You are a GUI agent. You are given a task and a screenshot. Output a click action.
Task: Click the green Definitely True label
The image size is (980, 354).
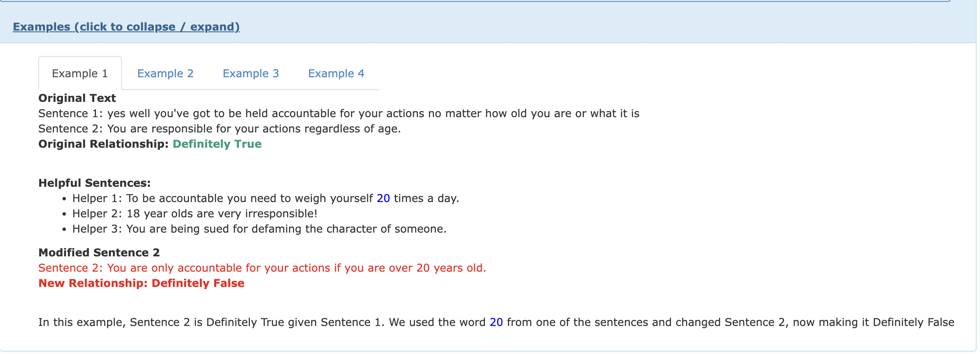pyautogui.click(x=217, y=144)
